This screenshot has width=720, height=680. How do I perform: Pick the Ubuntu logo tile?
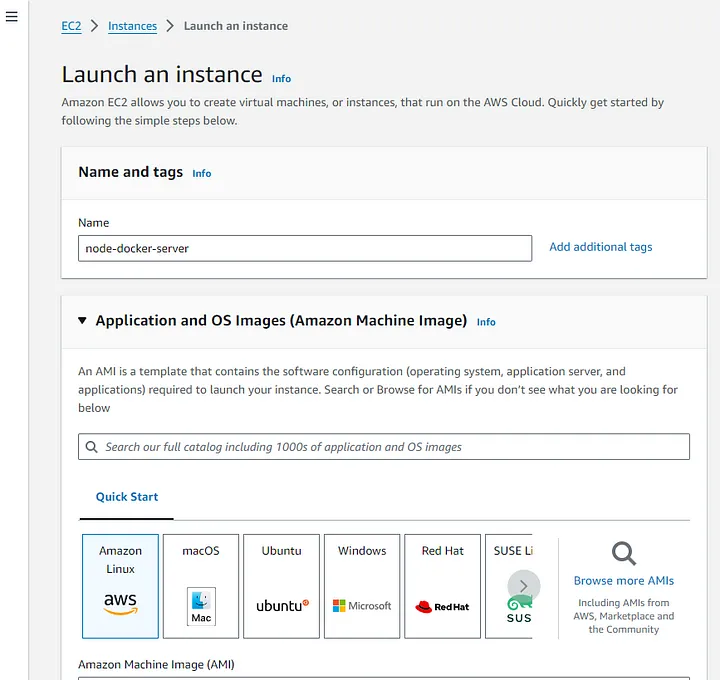(x=282, y=605)
